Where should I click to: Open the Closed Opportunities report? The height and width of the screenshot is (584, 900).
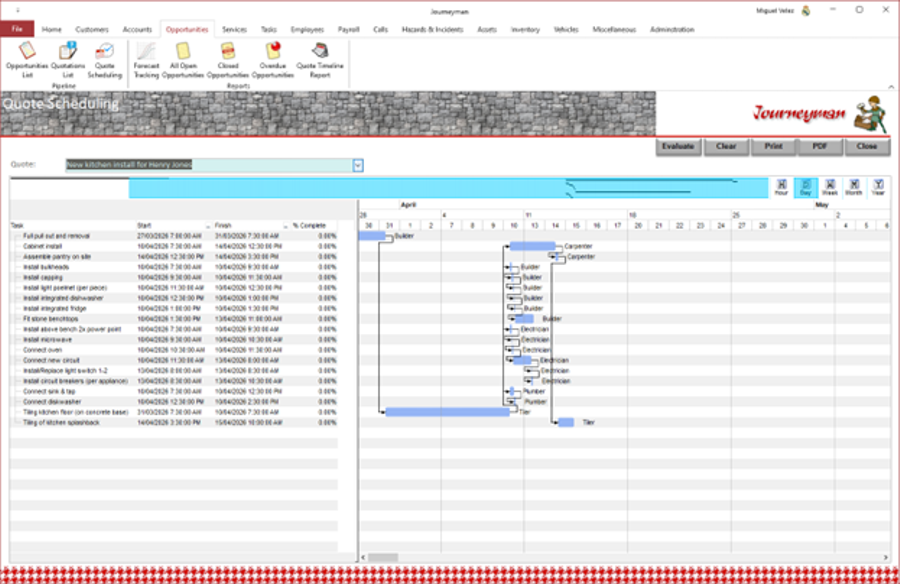click(x=228, y=60)
